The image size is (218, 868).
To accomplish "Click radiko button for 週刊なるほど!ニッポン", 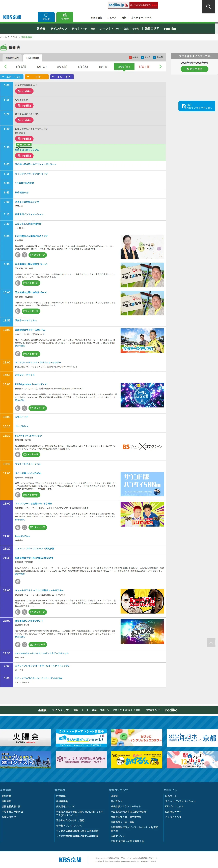I will coord(24,120).
